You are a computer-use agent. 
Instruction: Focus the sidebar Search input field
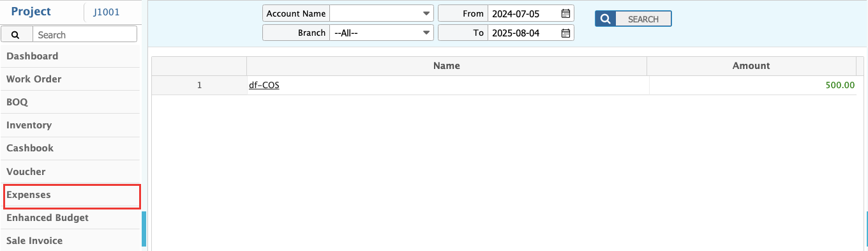coord(85,34)
